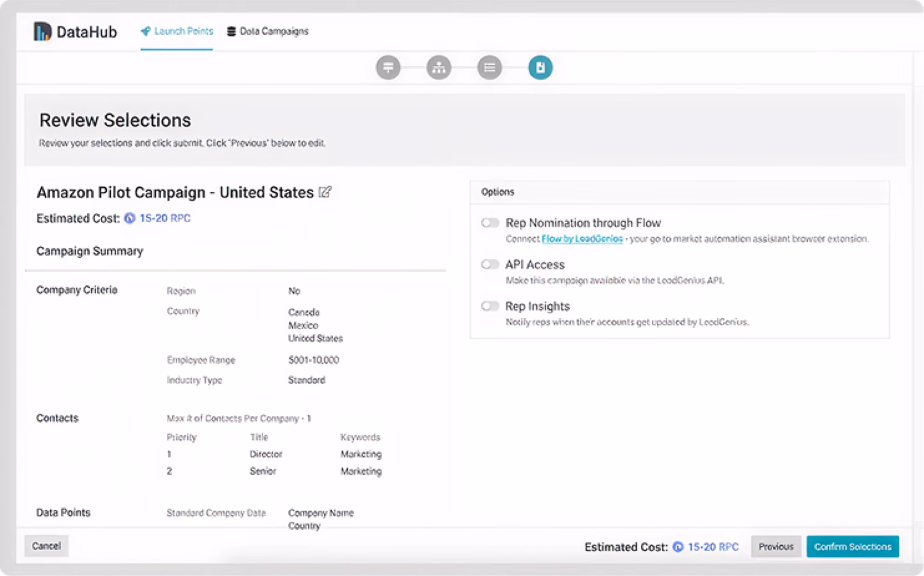Click the RPC coin icon beside Estimated Cost
The width and height of the screenshot is (924, 576).
(129, 218)
